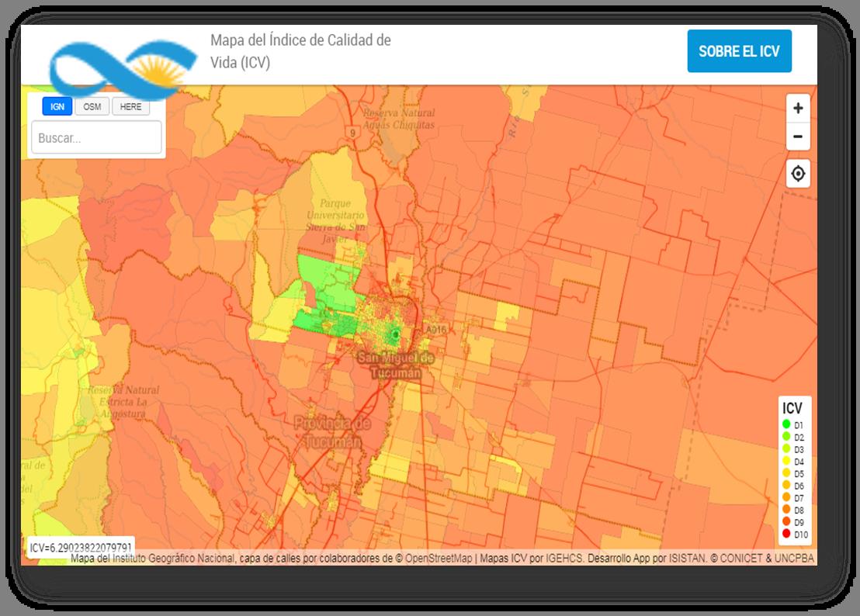Click the D3 legend swatch
Screen dimensions: 860x616
click(786, 448)
